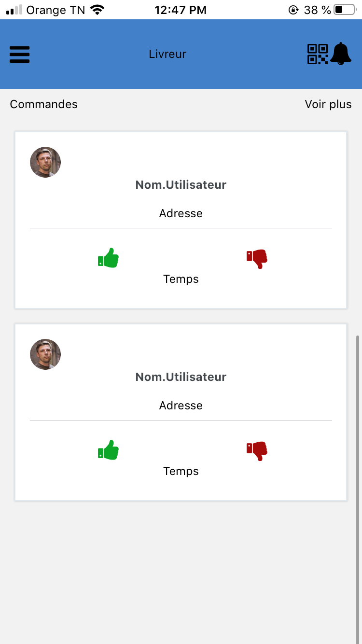Open the hamburger navigation menu
This screenshot has height=644, width=362.
(19, 54)
